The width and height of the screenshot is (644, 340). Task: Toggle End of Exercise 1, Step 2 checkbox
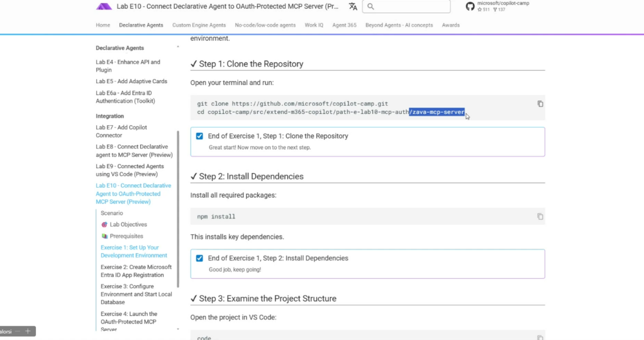(x=199, y=258)
